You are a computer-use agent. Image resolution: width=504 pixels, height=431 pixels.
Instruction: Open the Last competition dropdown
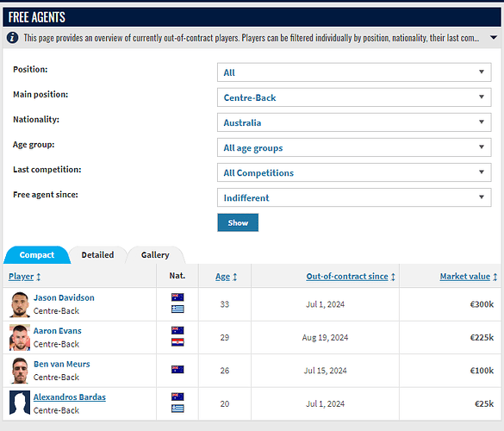354,172
